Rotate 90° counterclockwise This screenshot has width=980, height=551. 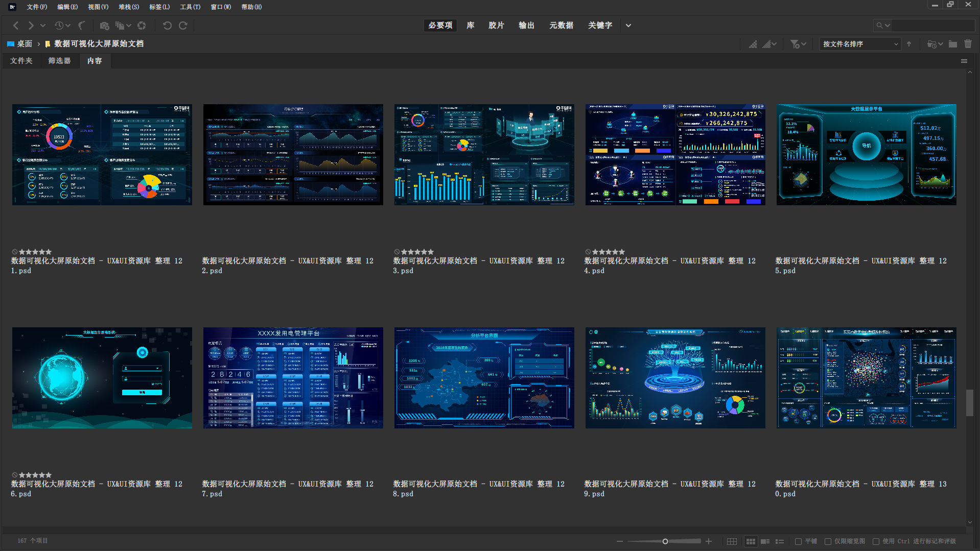[x=167, y=26]
